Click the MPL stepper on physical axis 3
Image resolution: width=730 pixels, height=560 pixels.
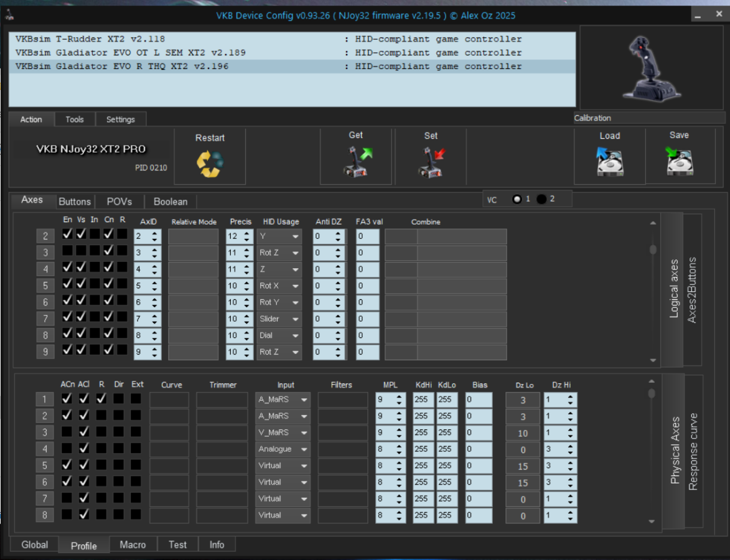[x=399, y=433]
